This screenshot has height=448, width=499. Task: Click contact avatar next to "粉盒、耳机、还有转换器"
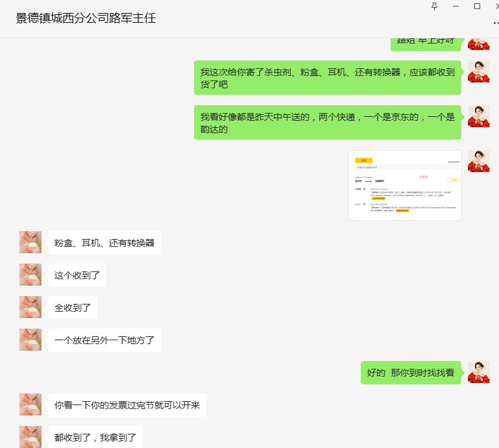click(x=30, y=242)
